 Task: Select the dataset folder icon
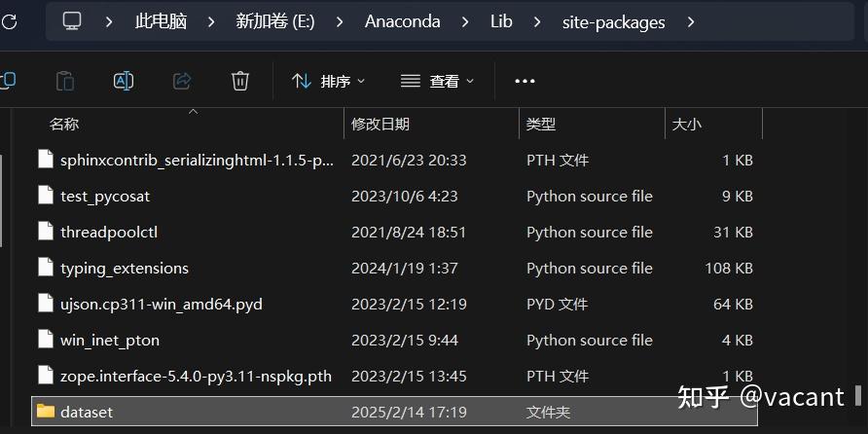45,412
